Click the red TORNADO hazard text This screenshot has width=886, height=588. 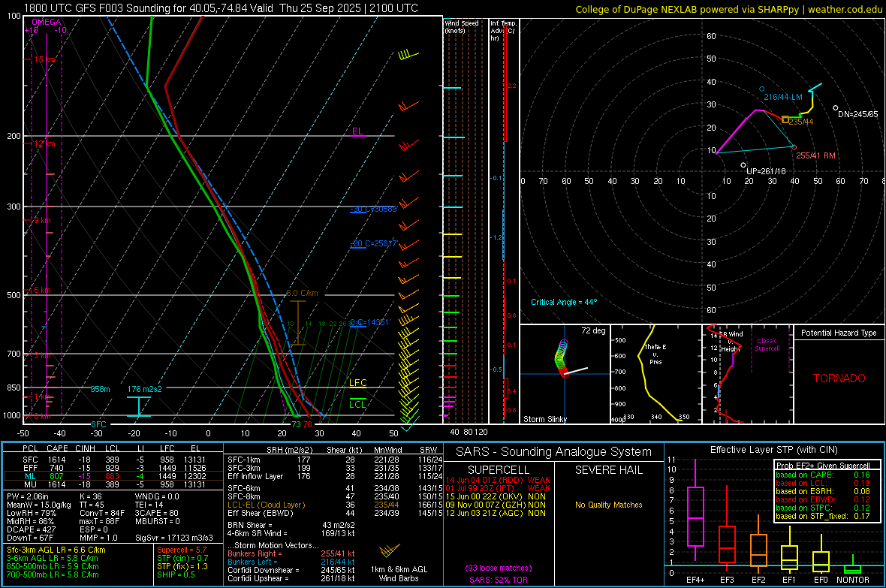839,378
